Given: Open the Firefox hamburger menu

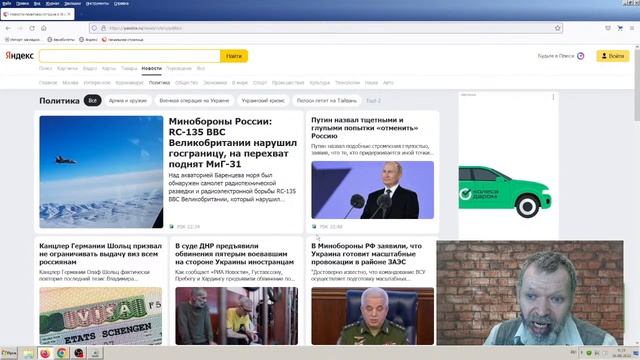Looking at the screenshot, I should pyautogui.click(x=632, y=28).
